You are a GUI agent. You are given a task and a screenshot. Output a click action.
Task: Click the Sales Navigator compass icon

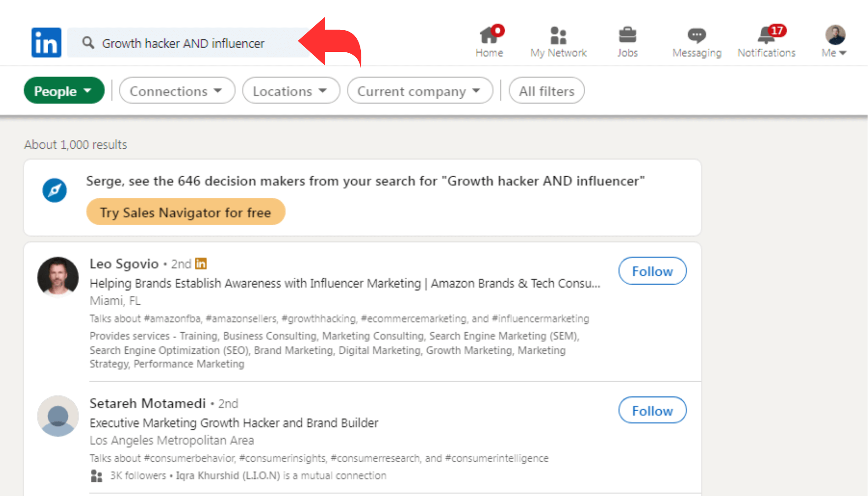tap(55, 190)
